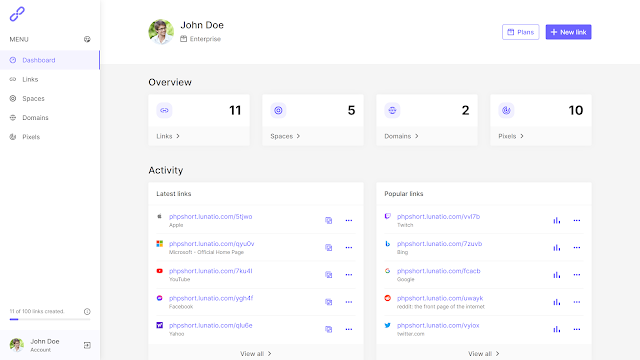Open Dashboard in the sidebar menu

(50, 60)
